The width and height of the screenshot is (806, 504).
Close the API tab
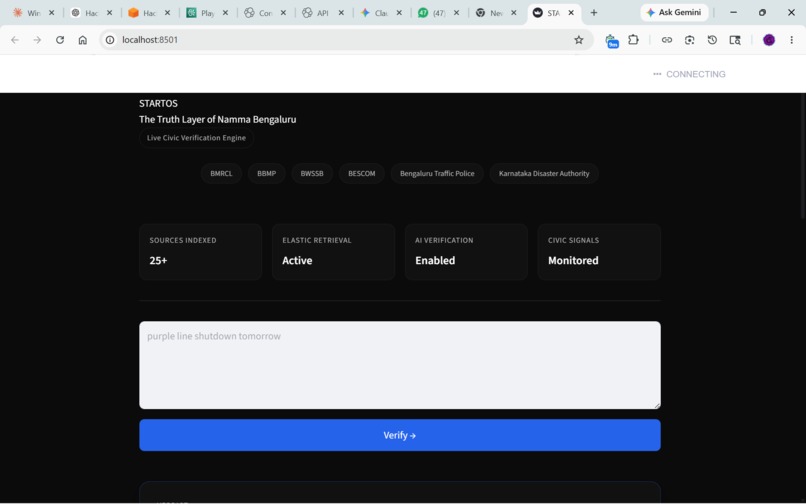coord(341,13)
